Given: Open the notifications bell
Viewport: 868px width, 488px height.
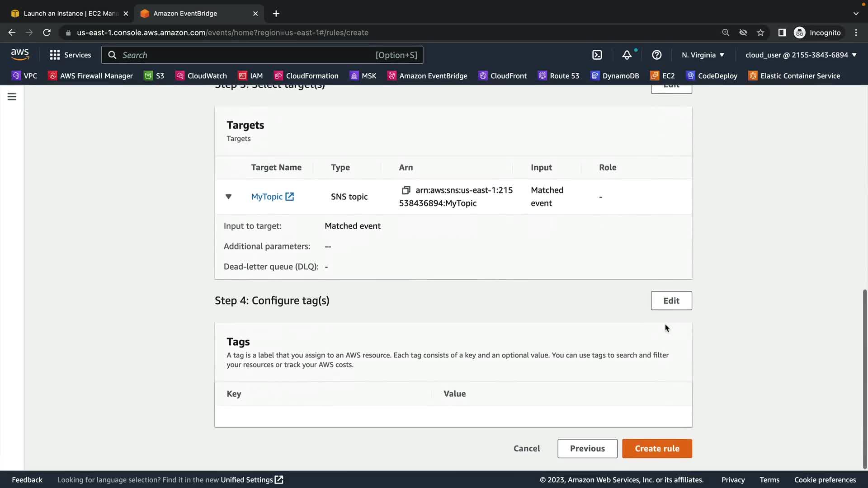Looking at the screenshot, I should coord(627,55).
